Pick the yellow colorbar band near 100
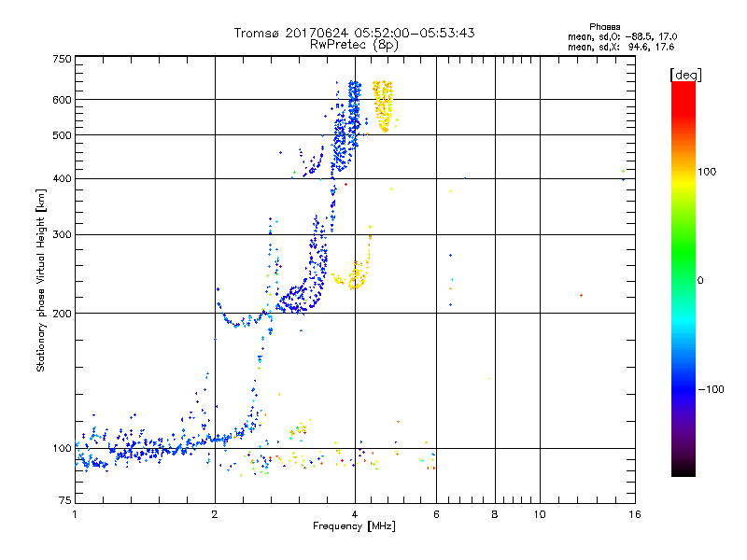 [683, 172]
